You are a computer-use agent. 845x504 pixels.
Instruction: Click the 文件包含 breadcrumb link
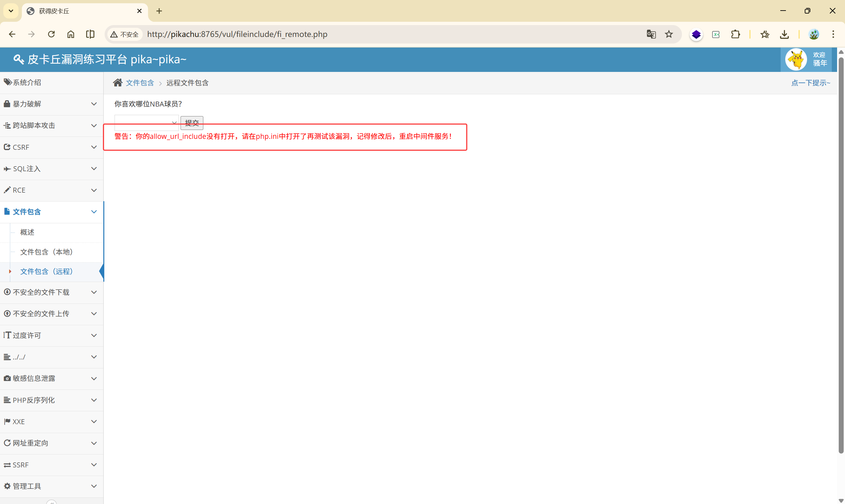coord(140,82)
